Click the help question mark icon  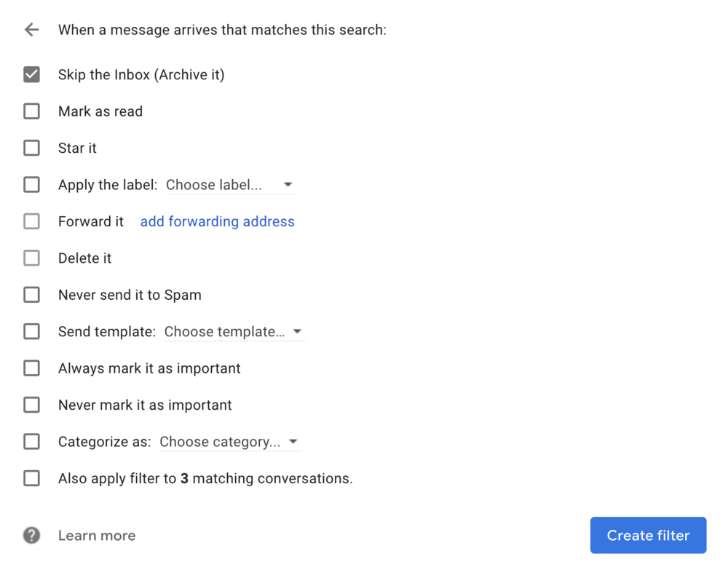click(x=31, y=536)
